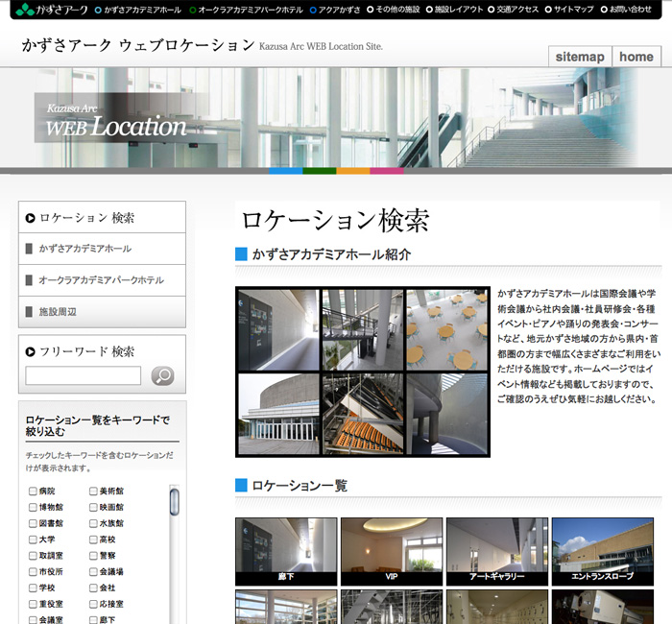The image size is (672, 624).
Task: Check the 市役所 keyword checkbox
Action: point(33,572)
